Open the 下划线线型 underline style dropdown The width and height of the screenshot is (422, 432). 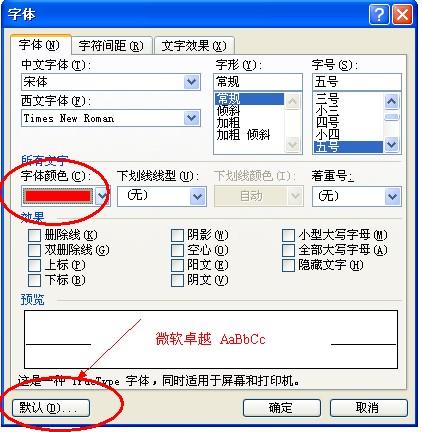[198, 196]
